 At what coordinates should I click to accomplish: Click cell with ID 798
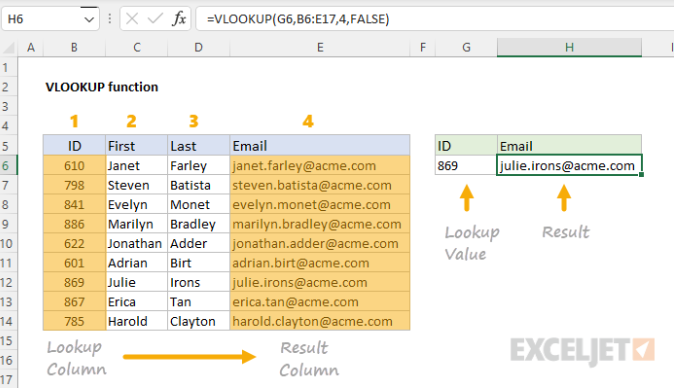pos(74,185)
